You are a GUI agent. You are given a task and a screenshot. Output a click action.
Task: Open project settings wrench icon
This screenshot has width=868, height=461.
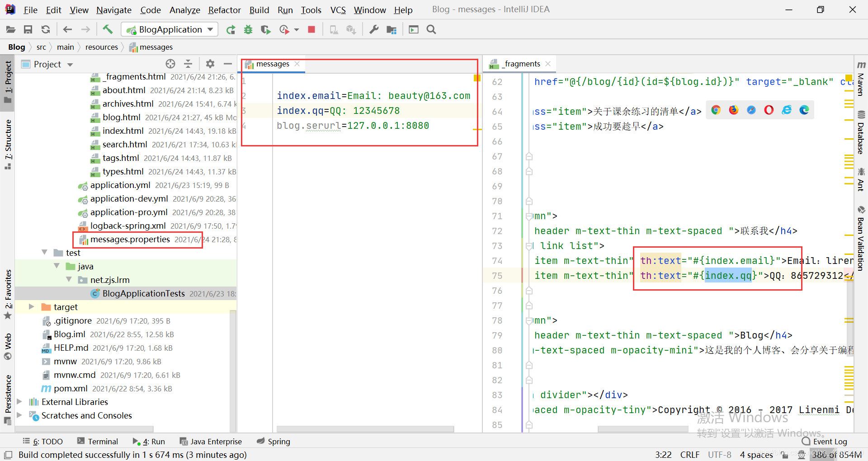[374, 29]
